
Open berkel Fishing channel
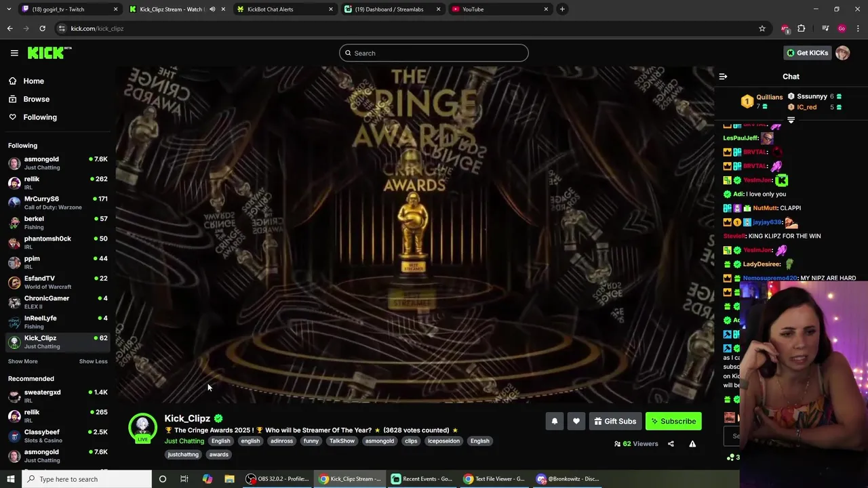click(x=58, y=223)
